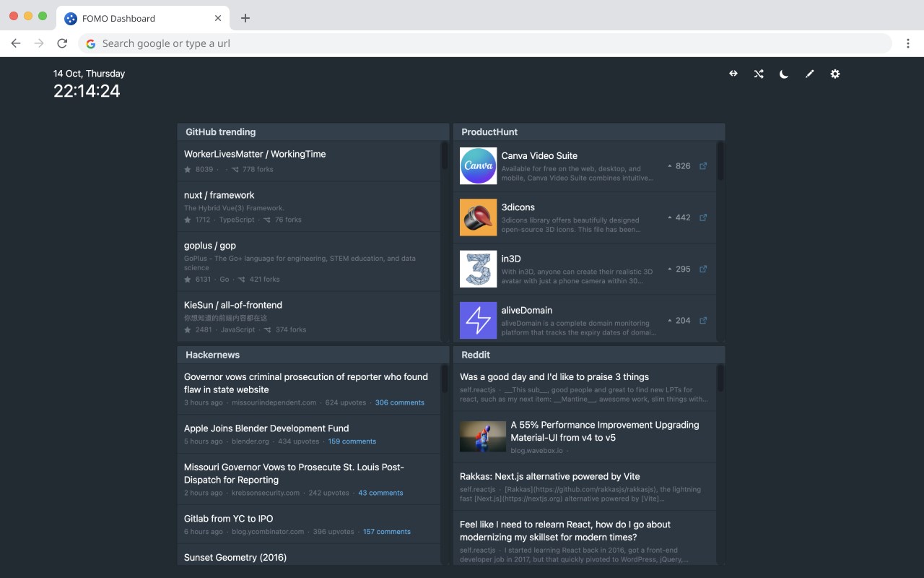Open Missouri Governor Vows to Prosecute story

(x=294, y=473)
